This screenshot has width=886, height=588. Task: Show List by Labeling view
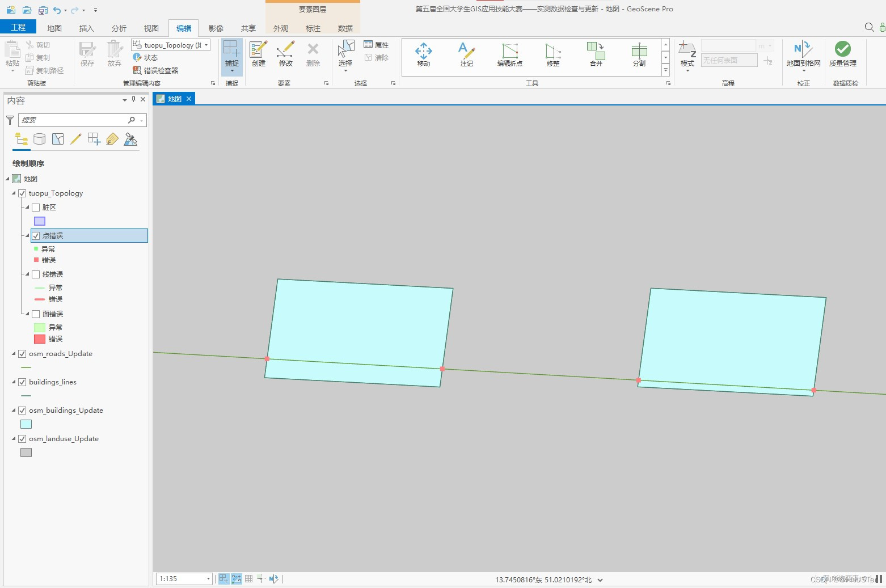(112, 139)
